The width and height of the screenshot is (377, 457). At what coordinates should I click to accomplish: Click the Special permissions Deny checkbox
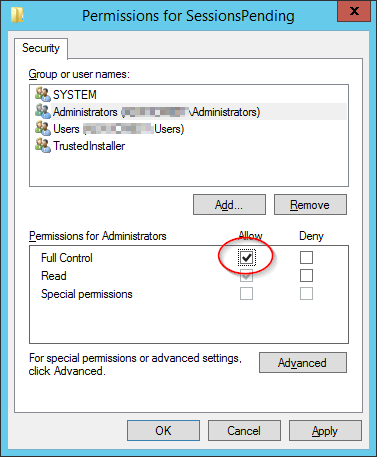click(x=306, y=294)
